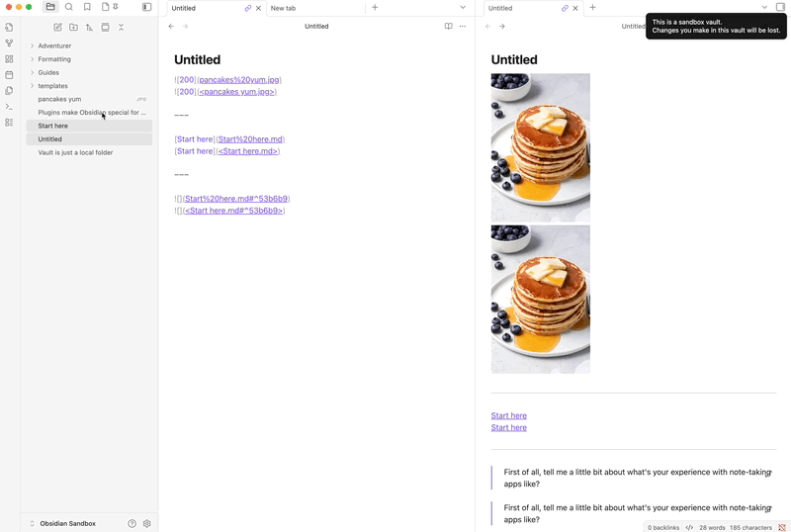Change the file explorer sort order

(x=89, y=28)
